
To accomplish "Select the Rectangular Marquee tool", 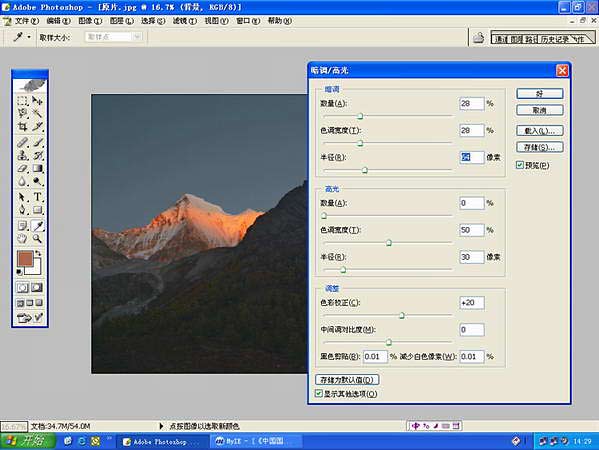I will click(23, 101).
